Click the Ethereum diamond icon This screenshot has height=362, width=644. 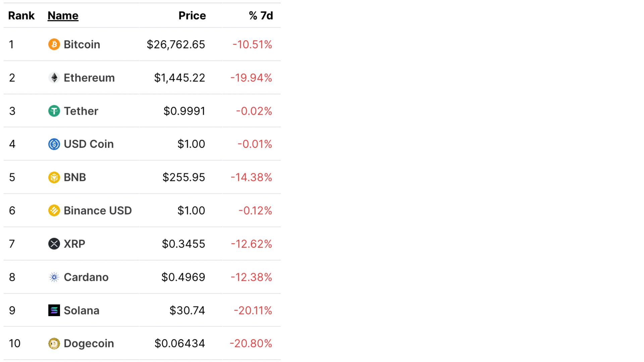pyautogui.click(x=54, y=78)
